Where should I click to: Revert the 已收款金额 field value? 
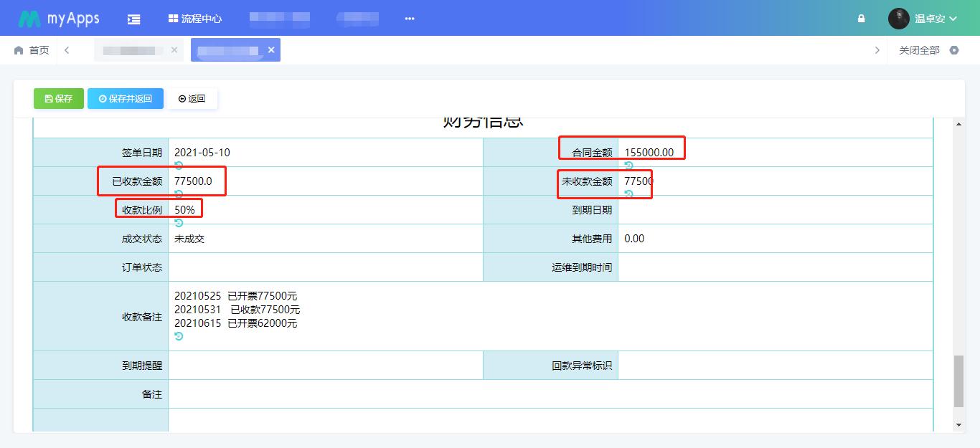pos(179,195)
